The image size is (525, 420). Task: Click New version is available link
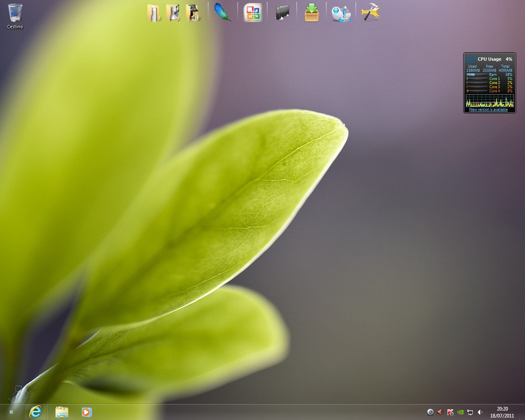pos(488,110)
